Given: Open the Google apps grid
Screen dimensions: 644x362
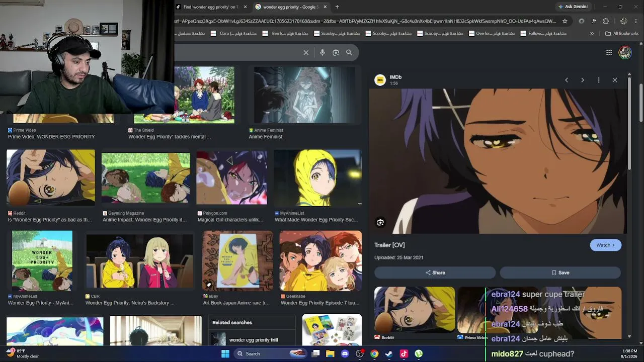Looking at the screenshot, I should pyautogui.click(x=609, y=52).
